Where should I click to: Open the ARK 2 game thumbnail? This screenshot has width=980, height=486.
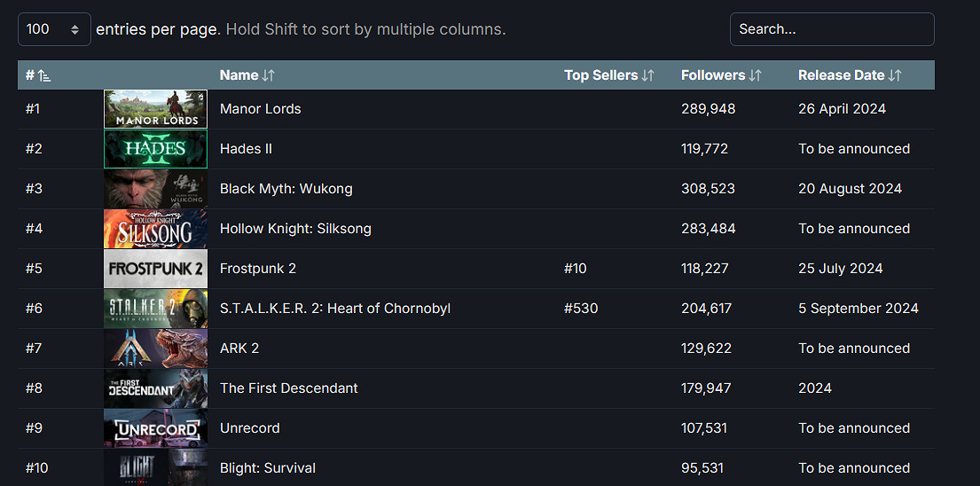155,349
